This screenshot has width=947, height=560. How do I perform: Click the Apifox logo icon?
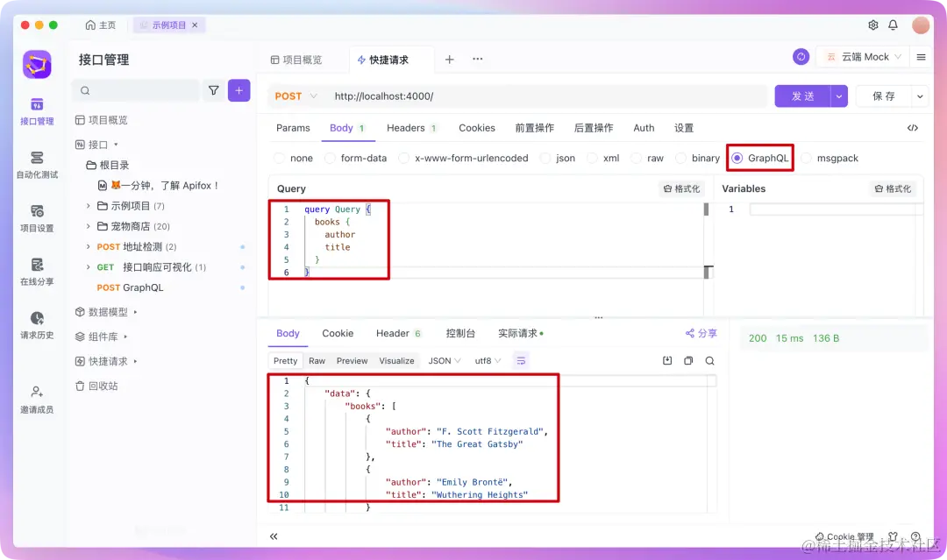pos(37,65)
